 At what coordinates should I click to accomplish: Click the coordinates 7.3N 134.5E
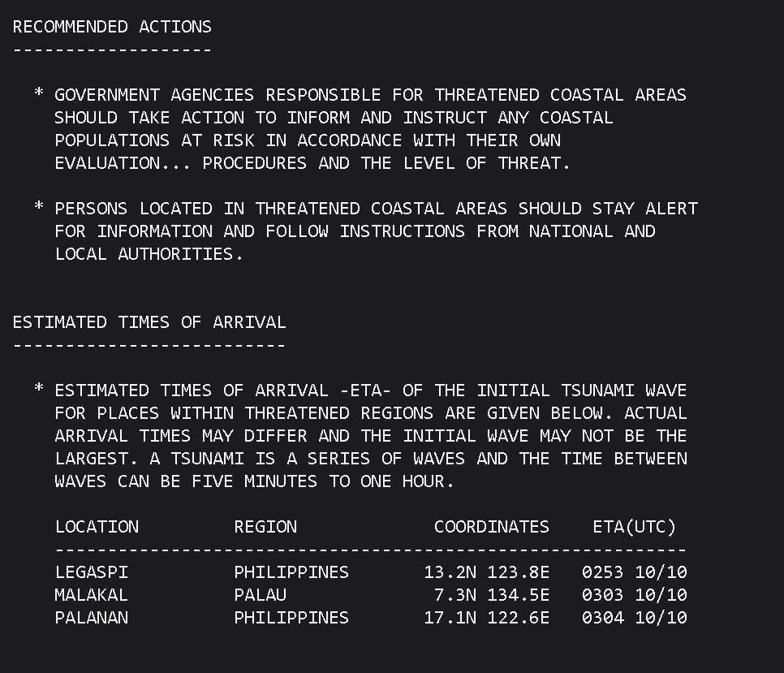(491, 595)
